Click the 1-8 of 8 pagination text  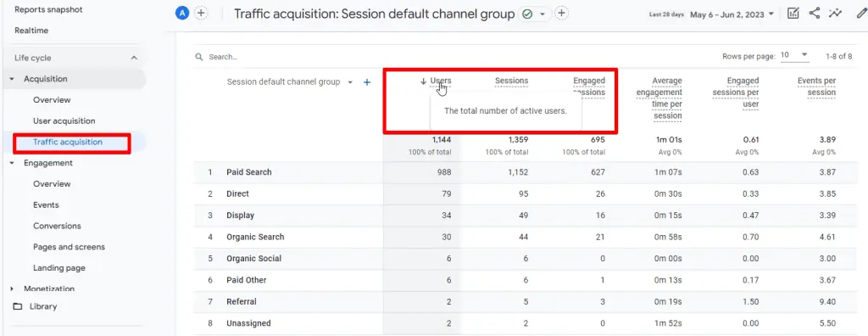[x=838, y=56]
